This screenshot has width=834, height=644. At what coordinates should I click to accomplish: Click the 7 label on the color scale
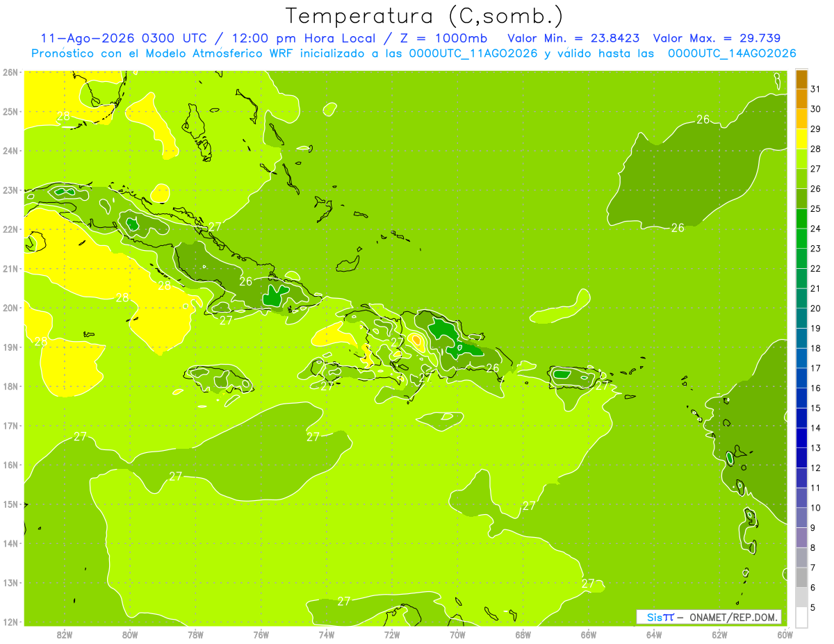812,568
